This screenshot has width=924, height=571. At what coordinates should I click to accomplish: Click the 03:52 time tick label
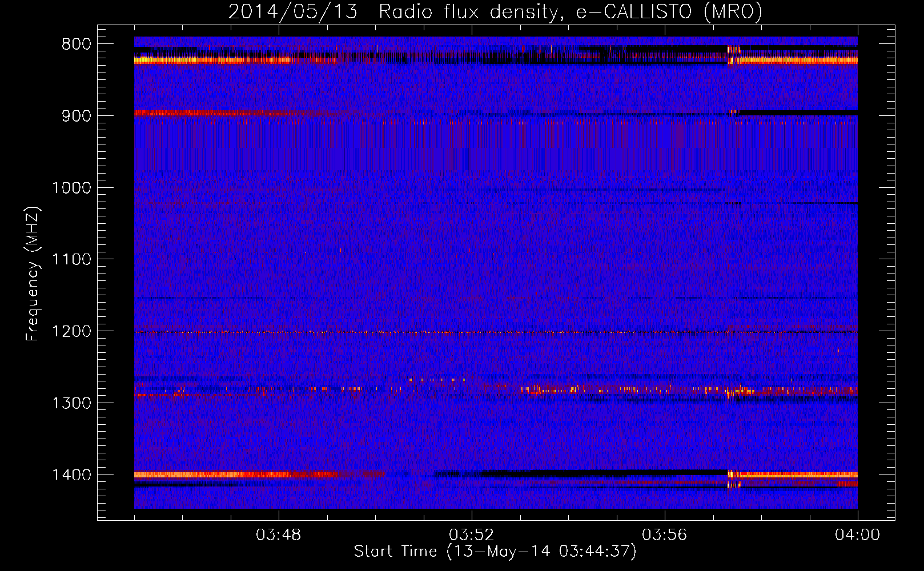click(472, 535)
